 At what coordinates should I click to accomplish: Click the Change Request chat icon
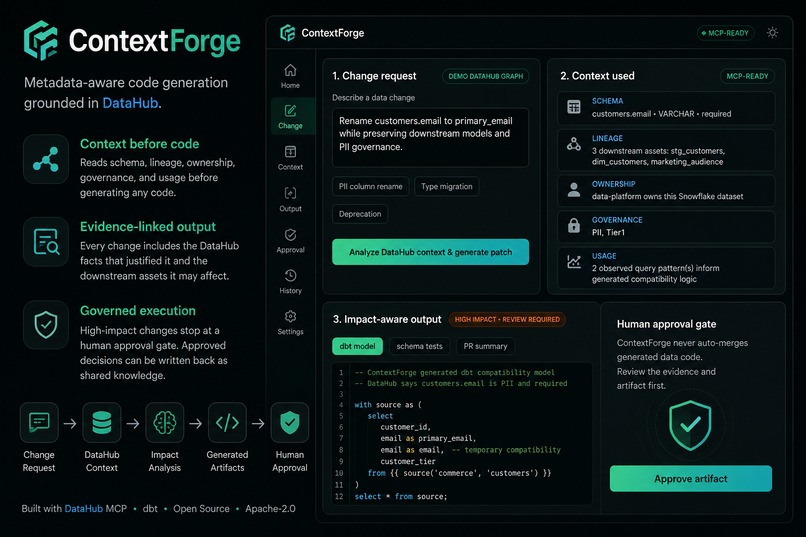click(39, 422)
